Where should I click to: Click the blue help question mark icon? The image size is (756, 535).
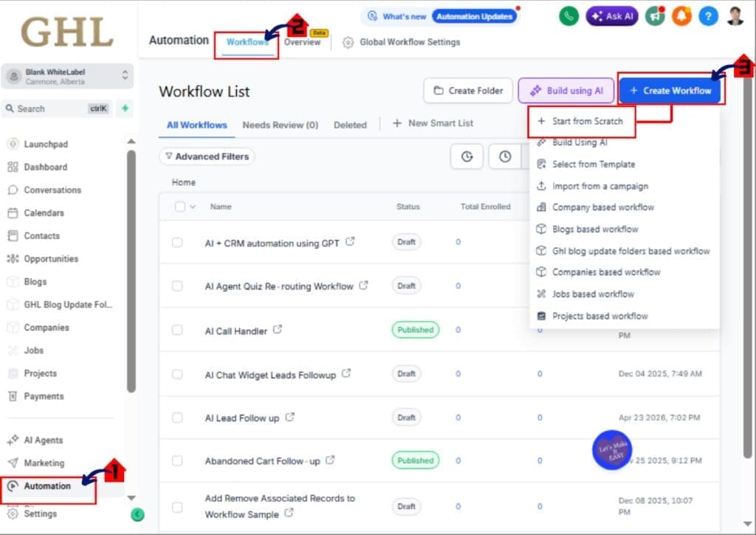coord(708,16)
